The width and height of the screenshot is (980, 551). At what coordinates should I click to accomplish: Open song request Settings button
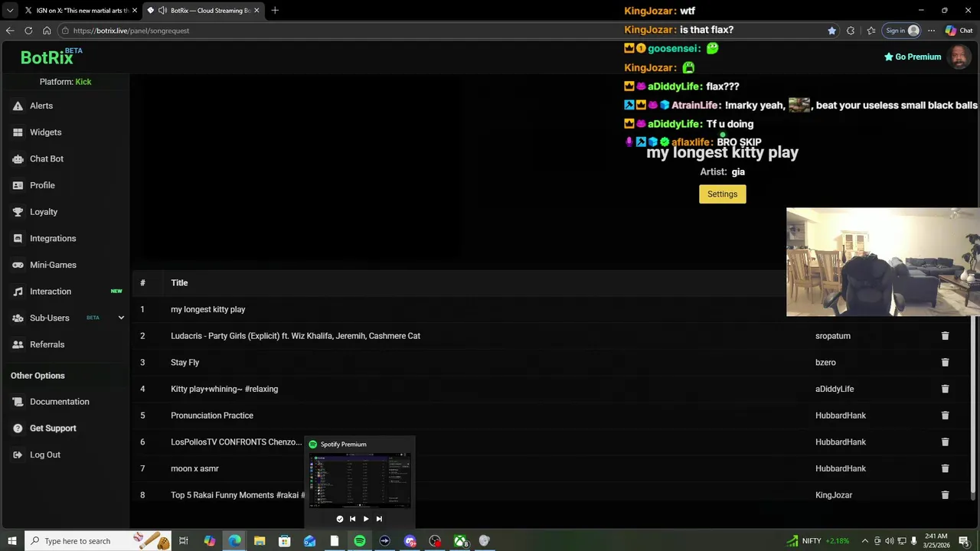click(722, 194)
